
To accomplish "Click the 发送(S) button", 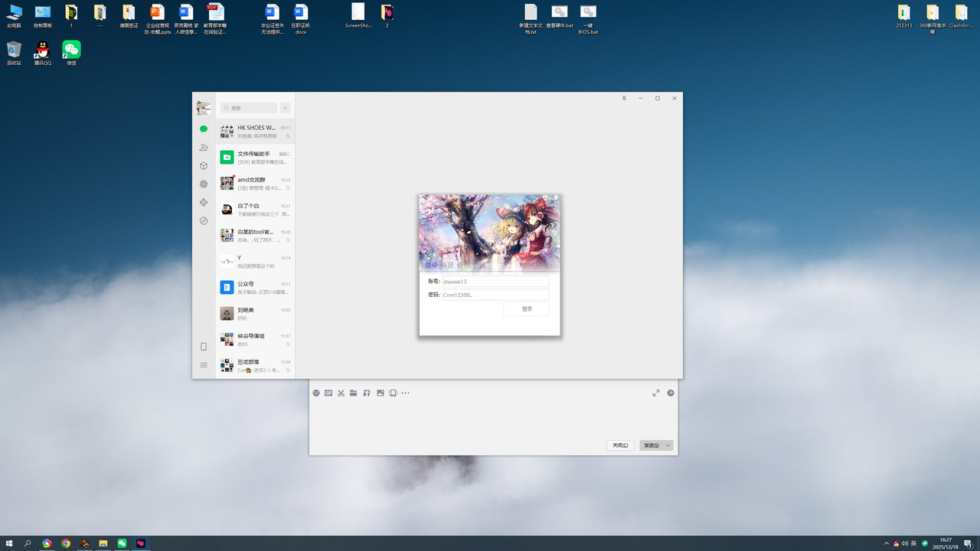I will coord(652,445).
